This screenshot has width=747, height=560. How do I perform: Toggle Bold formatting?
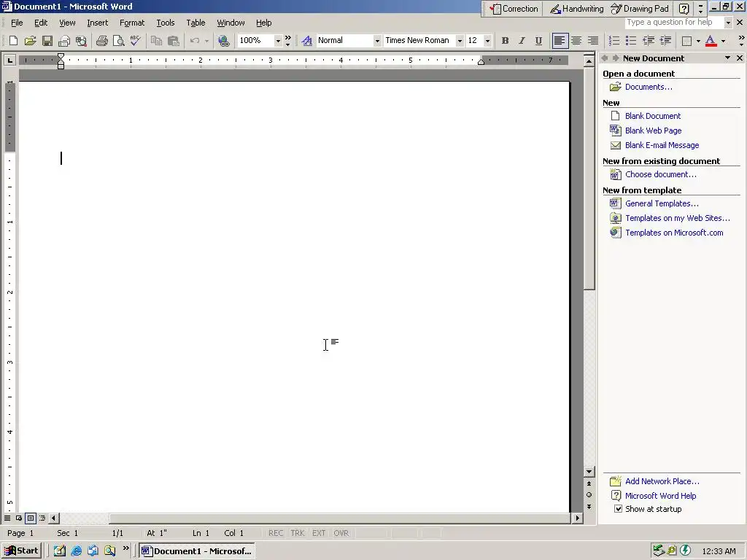pos(505,41)
